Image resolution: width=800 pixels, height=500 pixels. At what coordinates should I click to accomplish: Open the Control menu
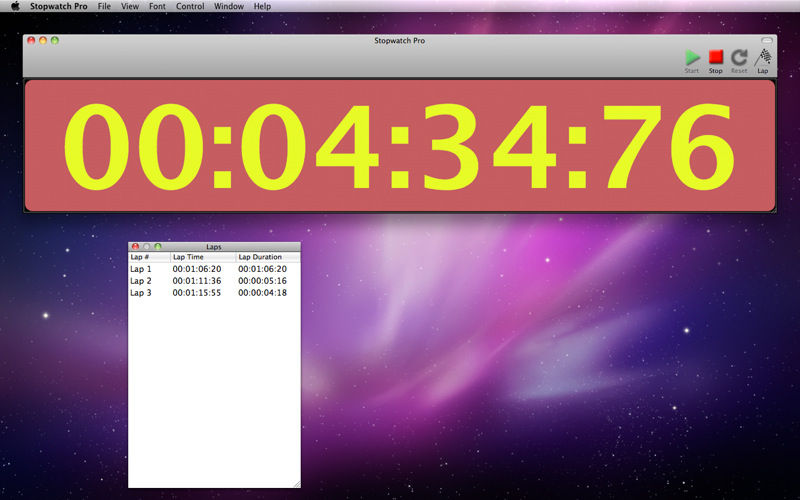(190, 6)
